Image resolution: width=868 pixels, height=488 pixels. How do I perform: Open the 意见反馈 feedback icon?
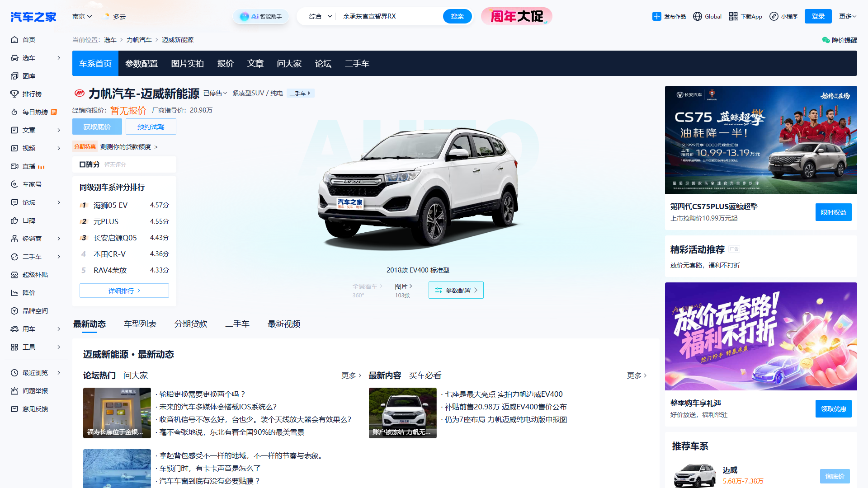pos(14,409)
